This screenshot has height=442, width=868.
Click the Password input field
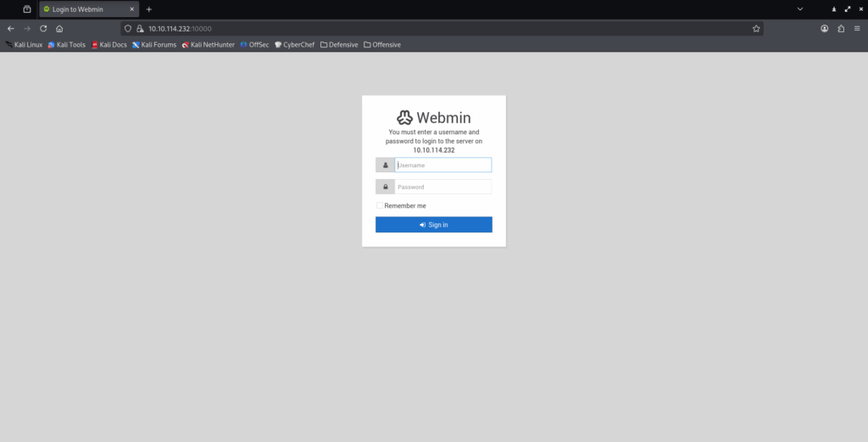[x=442, y=187]
